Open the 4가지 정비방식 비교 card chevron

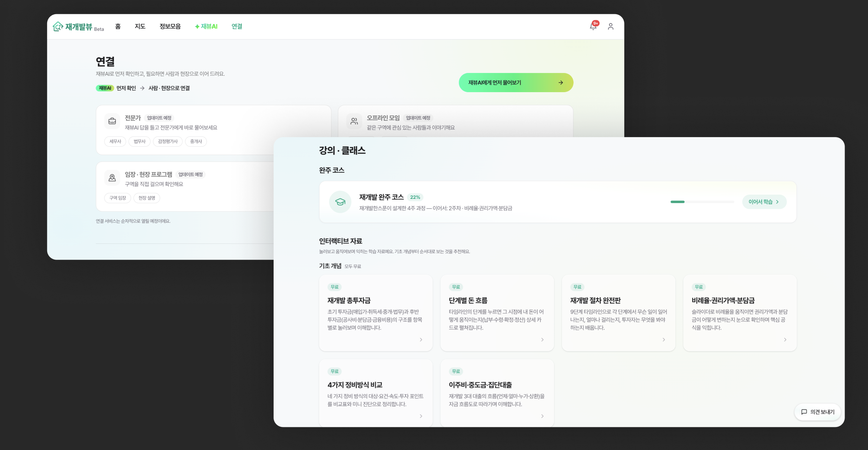(421, 416)
